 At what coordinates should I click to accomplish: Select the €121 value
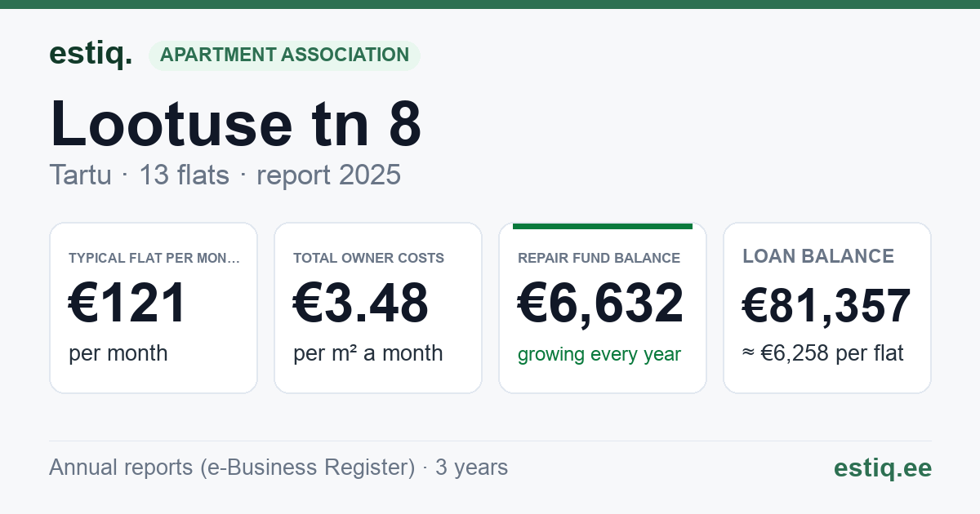[128, 303]
